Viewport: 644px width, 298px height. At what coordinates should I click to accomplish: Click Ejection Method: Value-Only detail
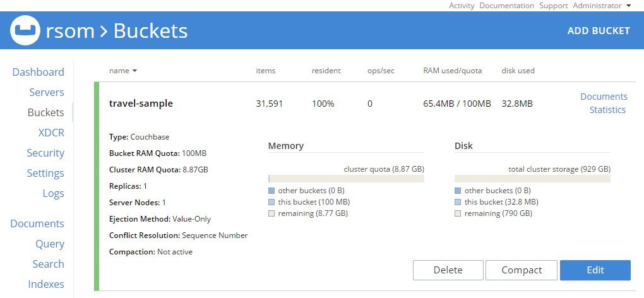(160, 219)
